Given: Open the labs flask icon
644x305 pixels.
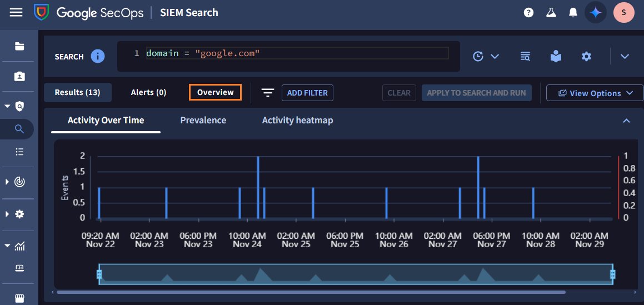Looking at the screenshot, I should pos(551,12).
